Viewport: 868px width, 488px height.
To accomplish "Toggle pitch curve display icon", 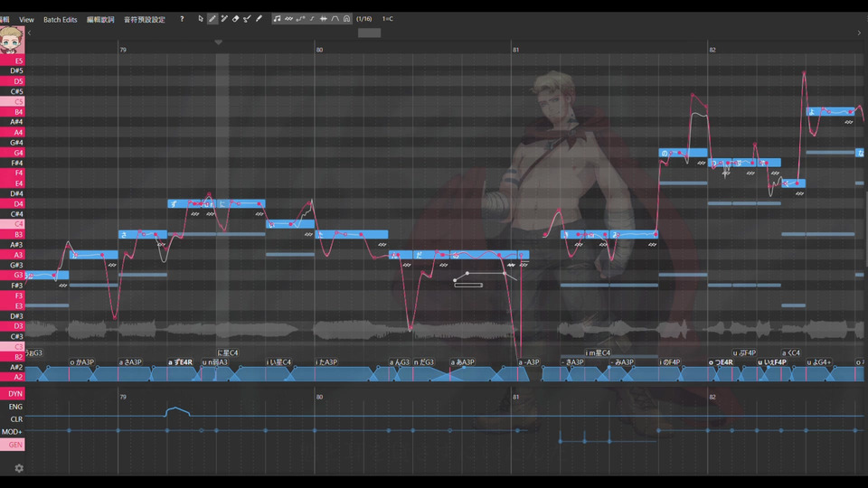I will click(x=300, y=19).
